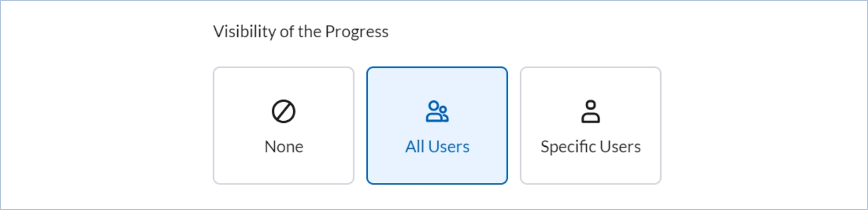Screen dimensions: 868x210
Task: Click the two-person group icon
Action: [x=437, y=112]
